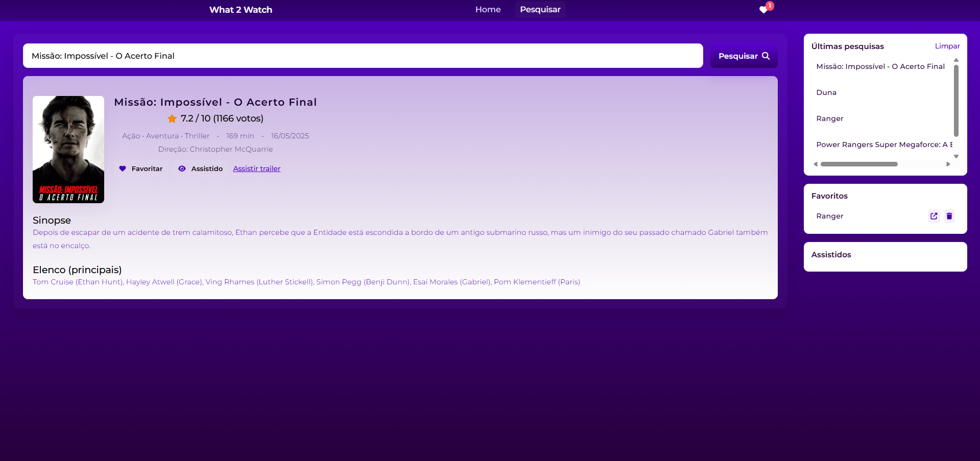
Task: Click horizontal scrollbar thumb in recent searches
Action: tap(858, 164)
